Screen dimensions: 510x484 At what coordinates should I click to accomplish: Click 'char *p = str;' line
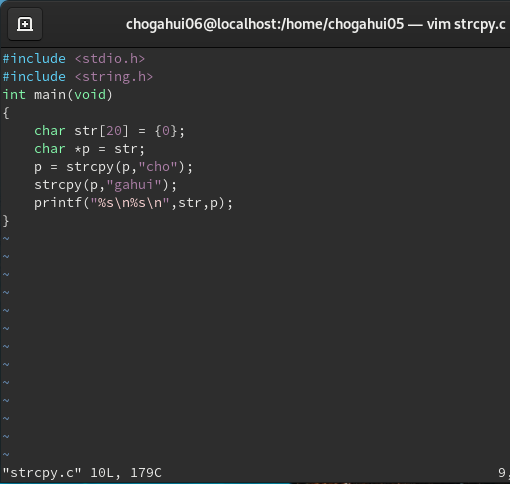pyautogui.click(x=89, y=149)
